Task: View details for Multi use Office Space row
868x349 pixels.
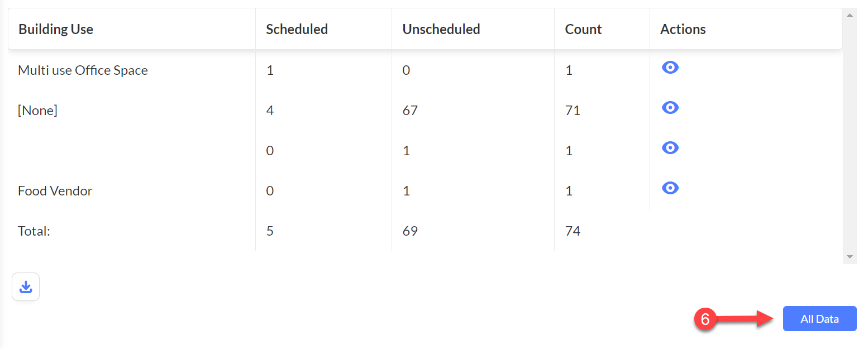Action: pos(670,68)
